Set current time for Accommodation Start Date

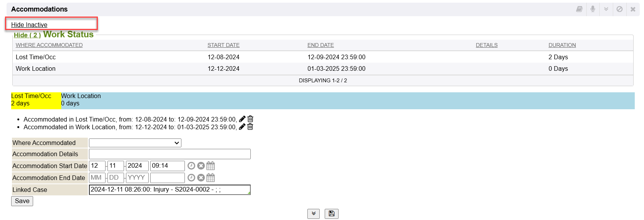(x=191, y=166)
